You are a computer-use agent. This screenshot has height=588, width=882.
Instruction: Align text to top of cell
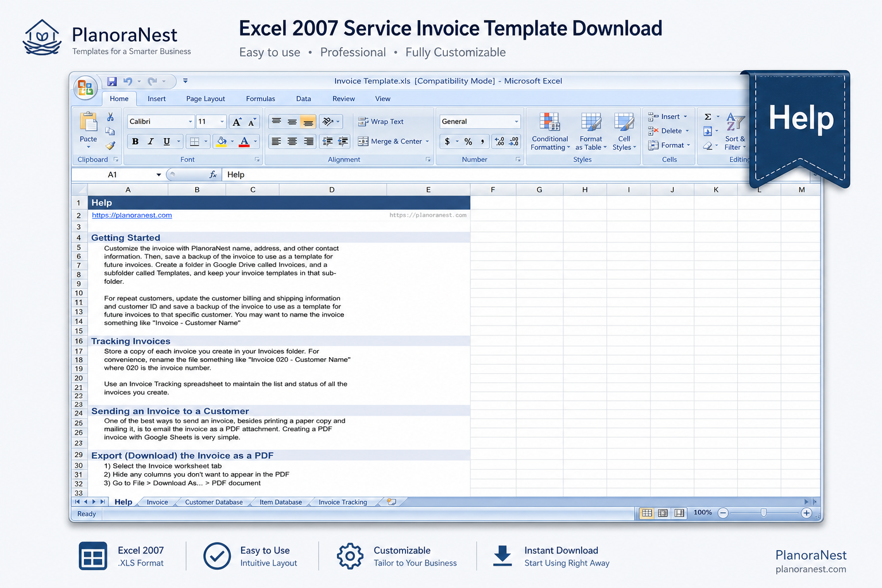tap(276, 122)
